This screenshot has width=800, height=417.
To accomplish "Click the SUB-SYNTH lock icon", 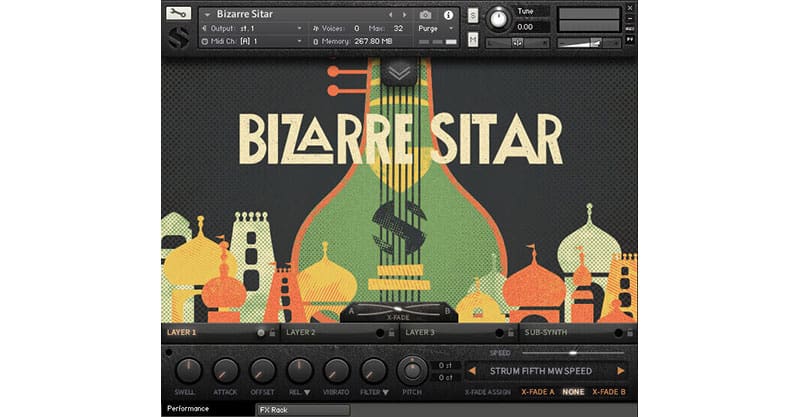I will pos(630,333).
